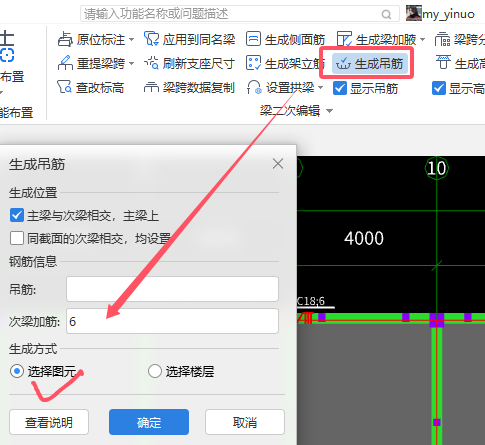The height and width of the screenshot is (445, 485).
Task: Select the 生成架立筋 tool icon
Action: [x=253, y=63]
